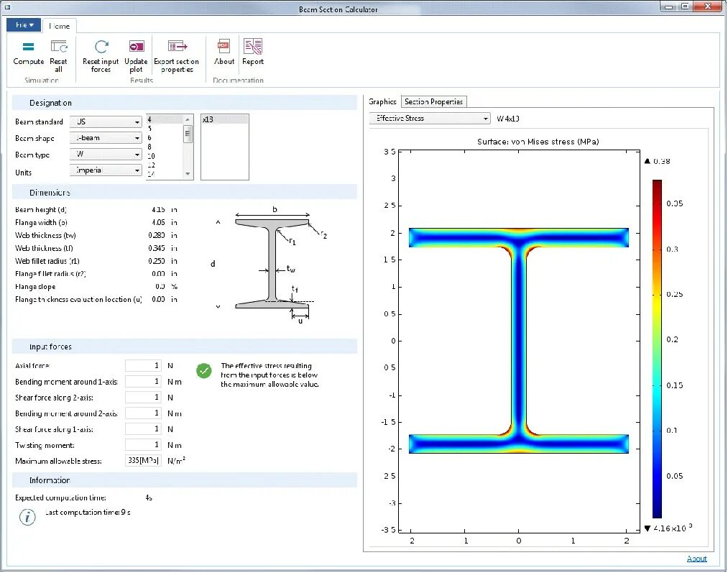
Task: Click Last computation time text
Action: pos(88,512)
